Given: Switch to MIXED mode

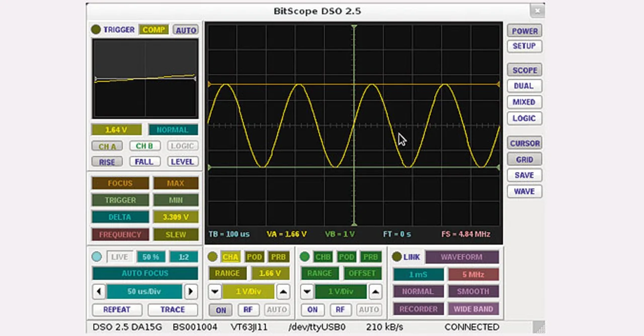Looking at the screenshot, I should [x=524, y=102].
